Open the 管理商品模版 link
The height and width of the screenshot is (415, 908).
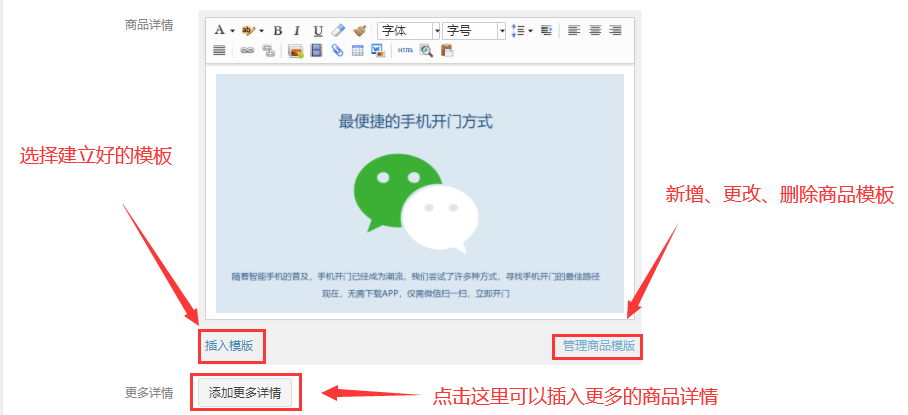tap(599, 346)
